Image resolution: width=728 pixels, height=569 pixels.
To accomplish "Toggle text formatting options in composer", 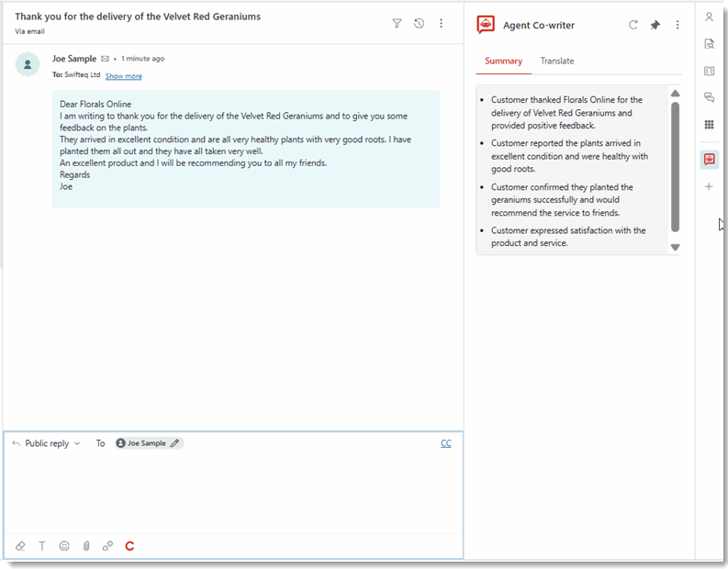I will [42, 546].
